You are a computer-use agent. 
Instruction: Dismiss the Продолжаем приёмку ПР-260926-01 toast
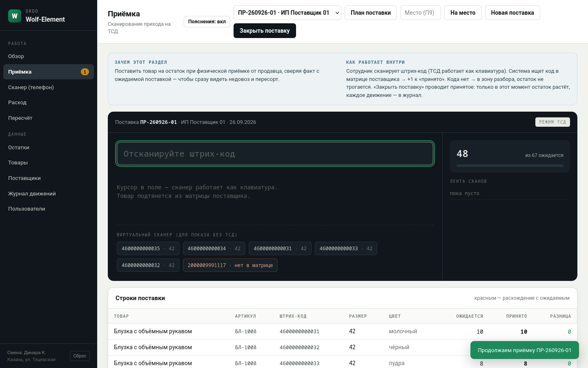click(x=525, y=350)
